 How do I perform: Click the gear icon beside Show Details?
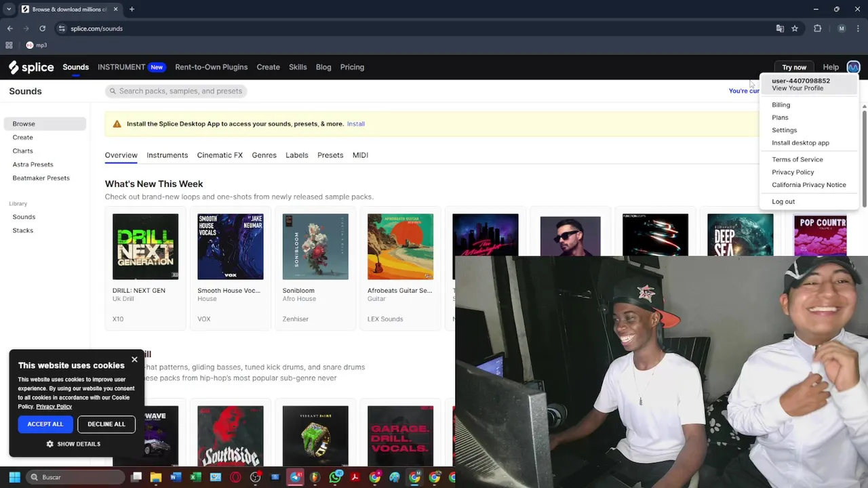click(50, 444)
